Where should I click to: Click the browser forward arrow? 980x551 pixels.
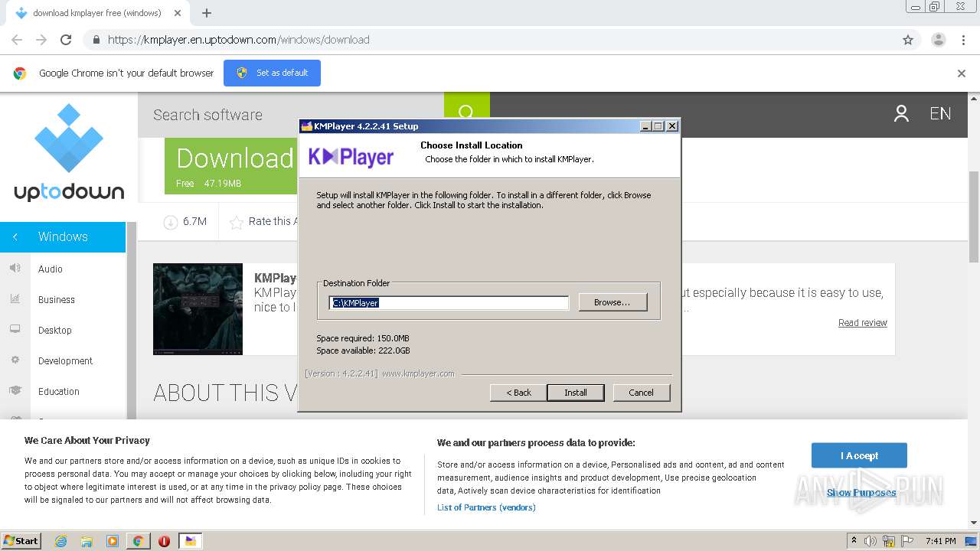coord(41,40)
